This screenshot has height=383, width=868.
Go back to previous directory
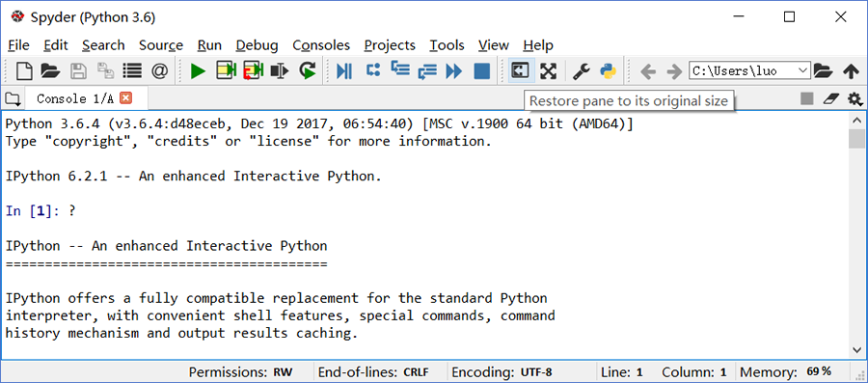point(648,70)
